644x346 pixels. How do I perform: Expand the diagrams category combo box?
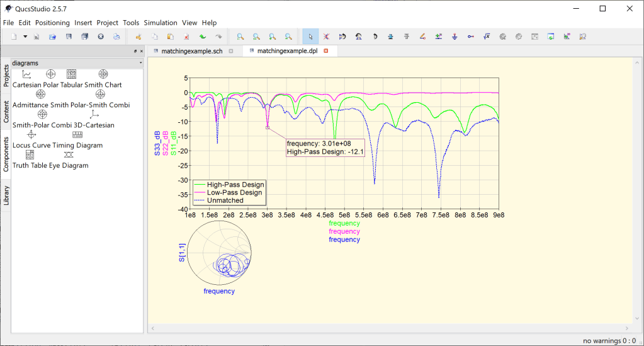tap(77, 63)
